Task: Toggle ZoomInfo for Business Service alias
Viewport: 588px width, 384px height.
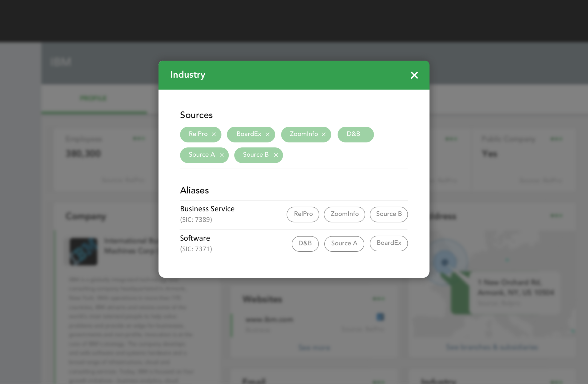Action: (344, 214)
